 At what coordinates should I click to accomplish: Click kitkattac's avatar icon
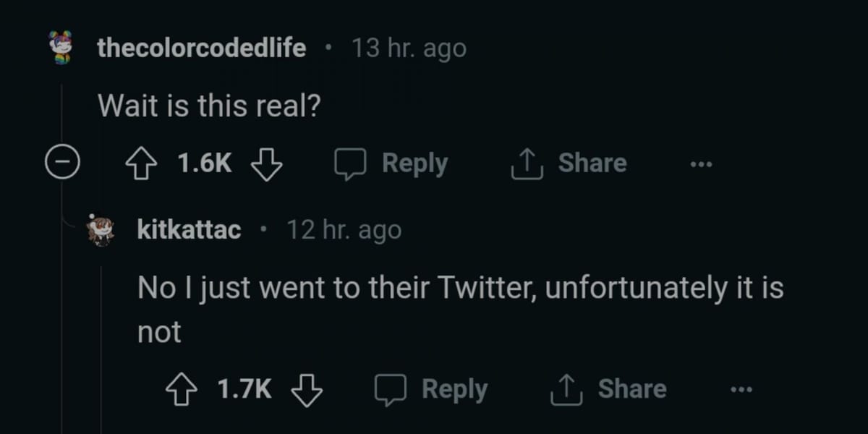pyautogui.click(x=101, y=230)
